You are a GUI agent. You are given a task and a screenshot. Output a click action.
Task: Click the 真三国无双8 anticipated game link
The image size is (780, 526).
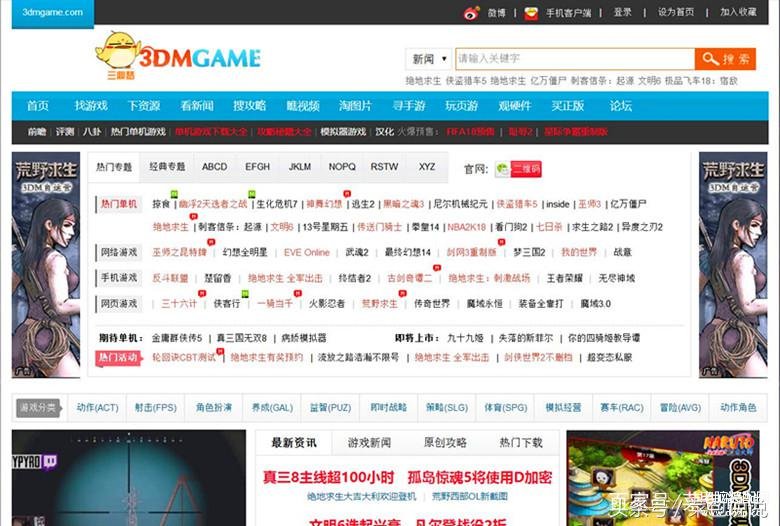(x=242, y=338)
